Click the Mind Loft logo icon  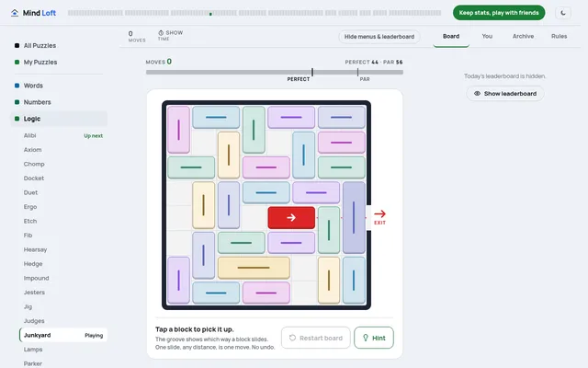coord(15,13)
